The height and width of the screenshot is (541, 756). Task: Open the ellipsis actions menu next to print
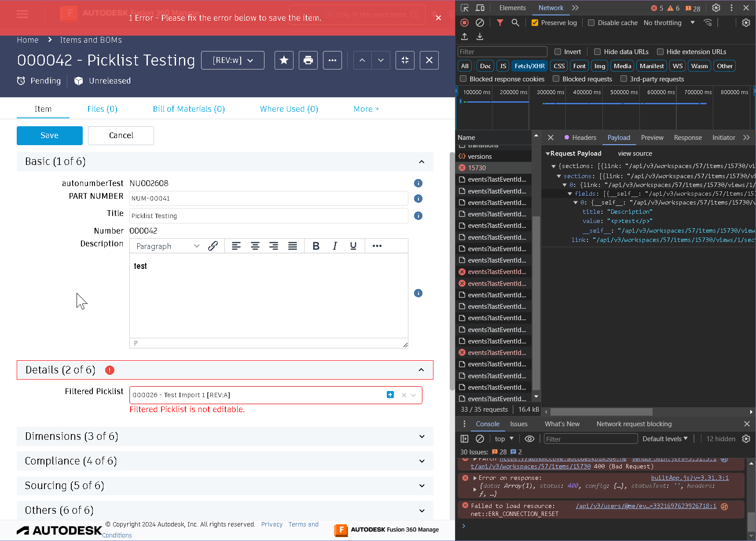332,60
